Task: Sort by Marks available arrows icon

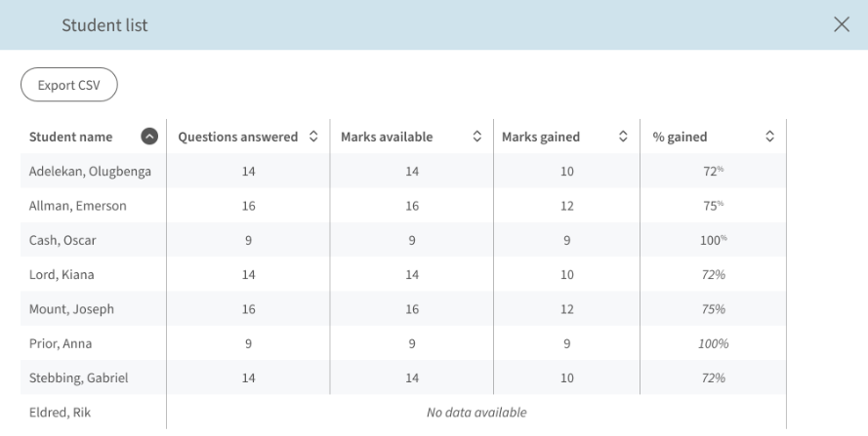Action: [x=477, y=137]
